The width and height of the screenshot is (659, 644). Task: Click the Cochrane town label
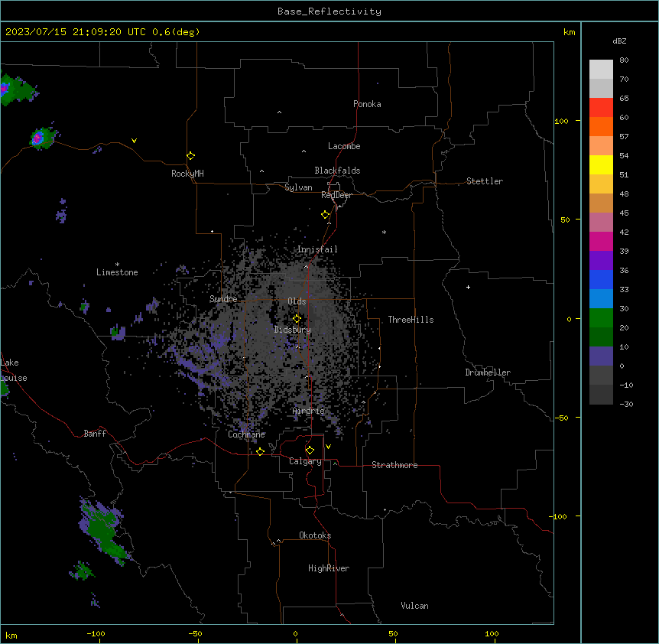pos(246,434)
